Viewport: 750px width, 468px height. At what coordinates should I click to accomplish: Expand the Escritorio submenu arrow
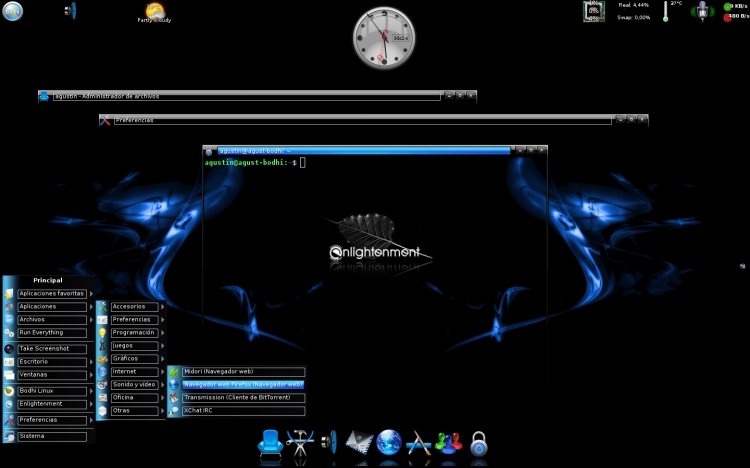tap(91, 362)
